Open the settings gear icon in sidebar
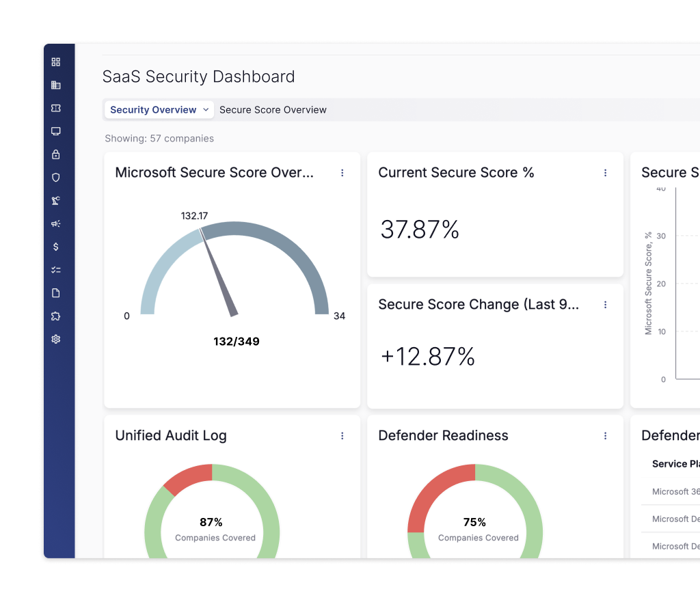Image resolution: width=700 pixels, height=602 pixels. click(x=56, y=339)
